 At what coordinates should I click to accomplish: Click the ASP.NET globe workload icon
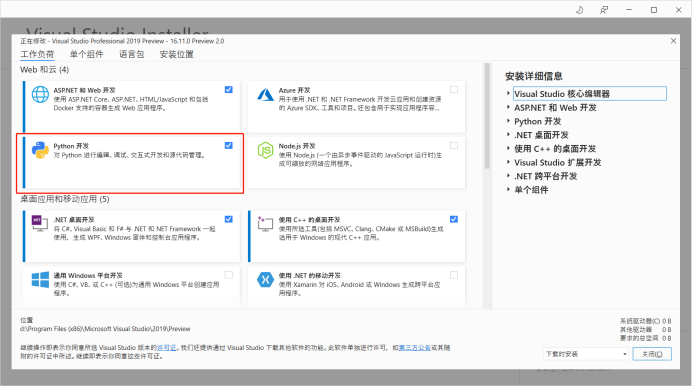[x=40, y=94]
